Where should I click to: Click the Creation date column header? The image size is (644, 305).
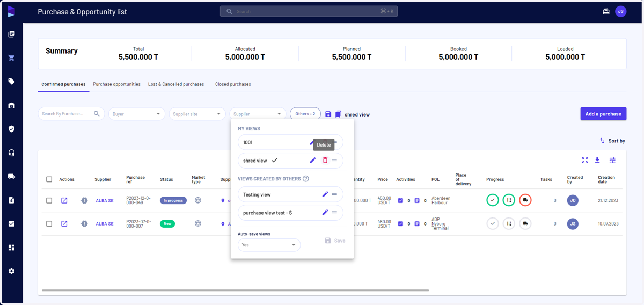tap(606, 179)
